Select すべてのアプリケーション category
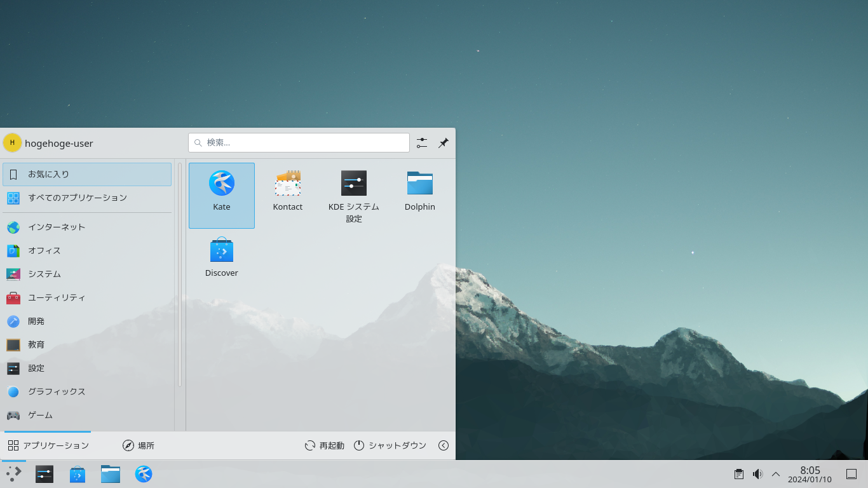The width and height of the screenshot is (868, 488). tap(87, 198)
